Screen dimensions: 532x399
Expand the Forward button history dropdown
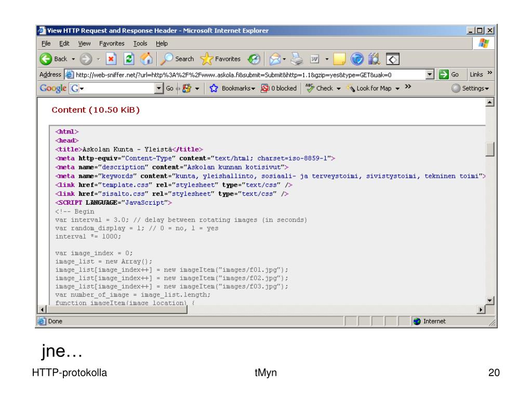(98, 59)
